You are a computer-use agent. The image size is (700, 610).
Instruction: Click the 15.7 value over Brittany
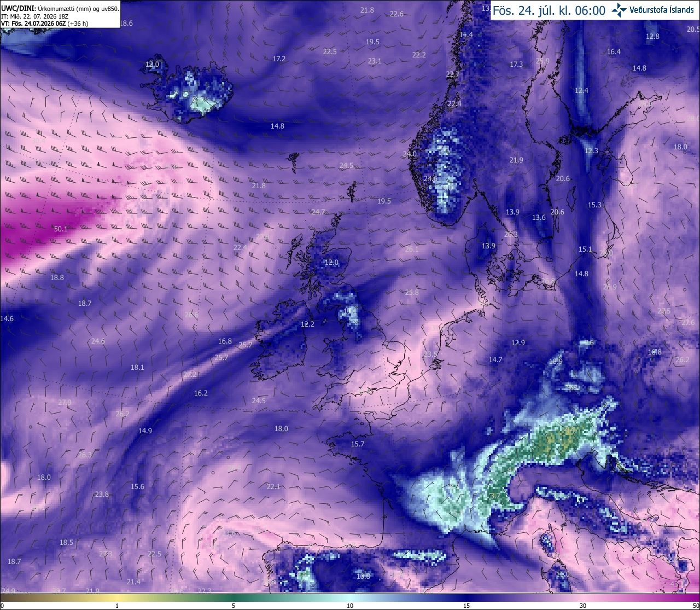pyautogui.click(x=357, y=444)
